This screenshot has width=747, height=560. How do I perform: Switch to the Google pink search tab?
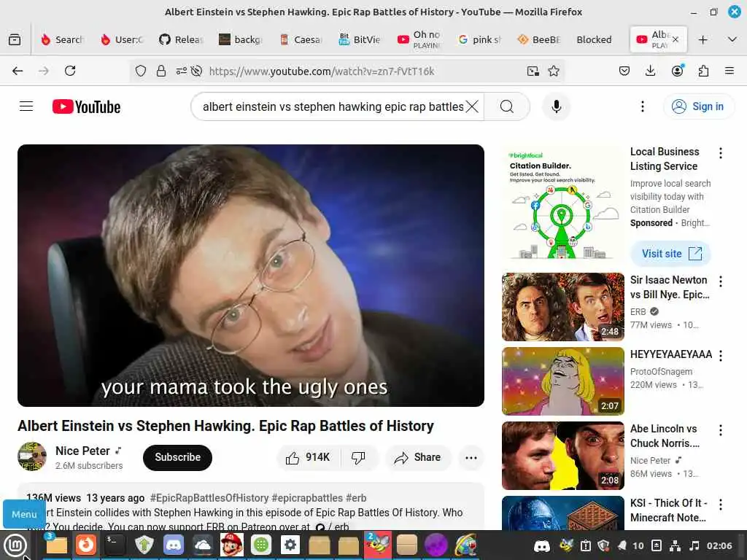coord(479,39)
